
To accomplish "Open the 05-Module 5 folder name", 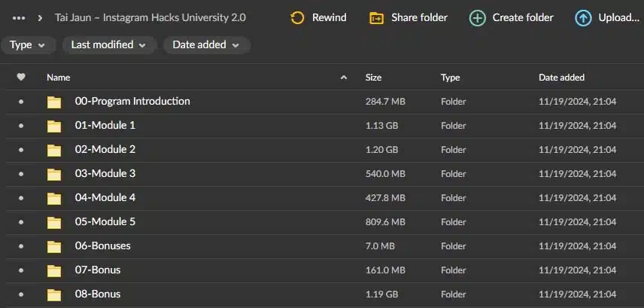I will pyautogui.click(x=105, y=221).
